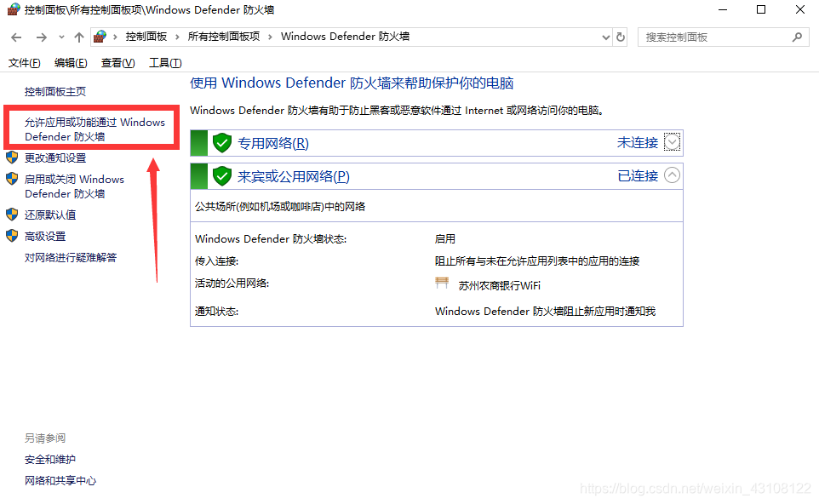Close the Windows Defender 防火墙 window
This screenshot has width=819, height=504.
800,10
